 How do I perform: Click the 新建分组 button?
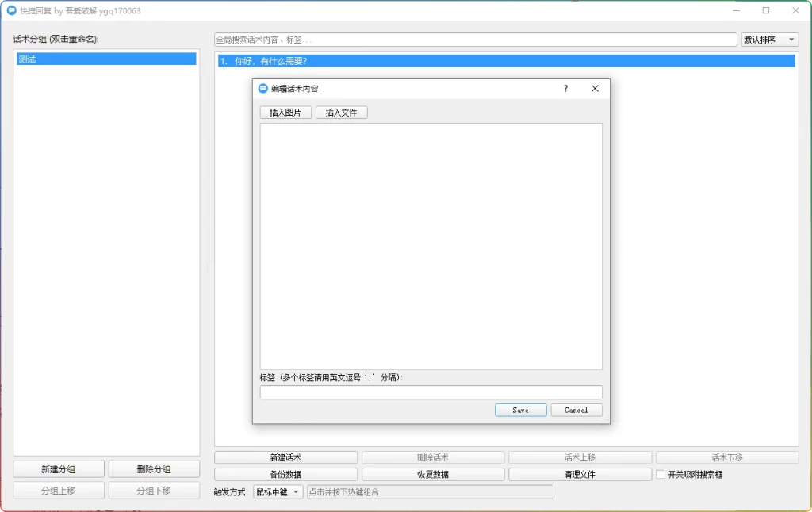click(56, 468)
